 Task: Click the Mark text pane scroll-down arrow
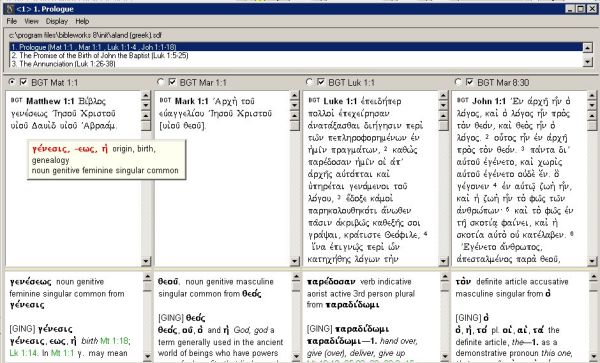tap(294, 261)
